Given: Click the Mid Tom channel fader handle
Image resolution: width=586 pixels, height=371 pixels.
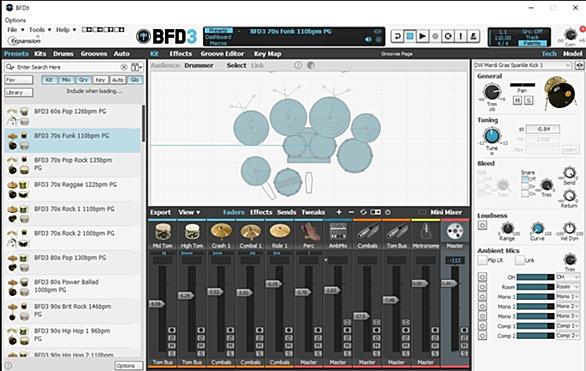Looking at the screenshot, I should click(157, 304).
